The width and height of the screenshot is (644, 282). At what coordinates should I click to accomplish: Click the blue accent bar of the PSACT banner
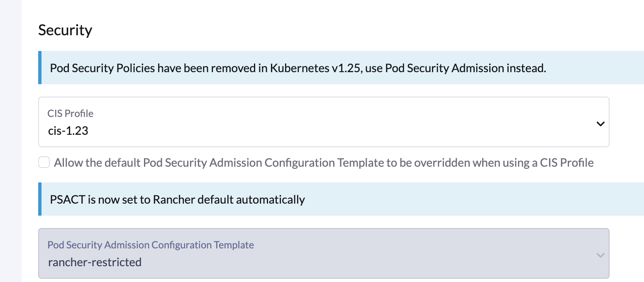tap(40, 199)
